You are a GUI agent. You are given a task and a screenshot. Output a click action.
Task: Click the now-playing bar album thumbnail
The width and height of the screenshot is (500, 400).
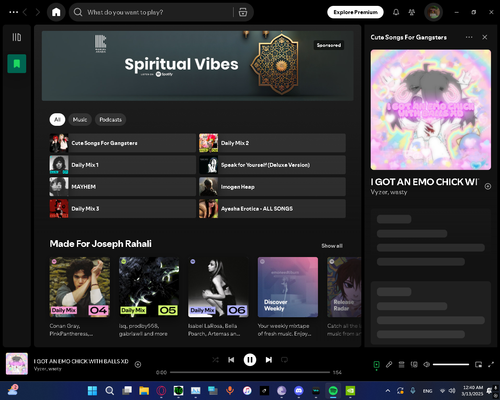[x=17, y=364]
